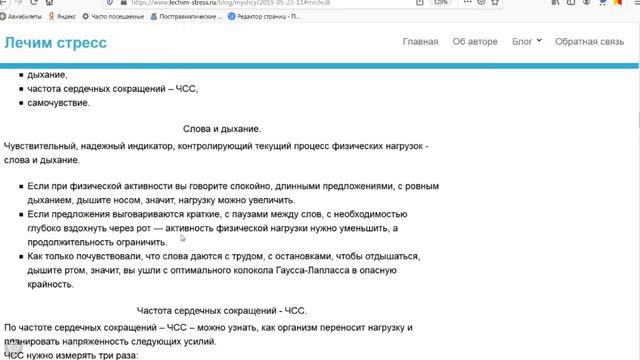Click the blue shopping cart extension icon

coord(602,2)
